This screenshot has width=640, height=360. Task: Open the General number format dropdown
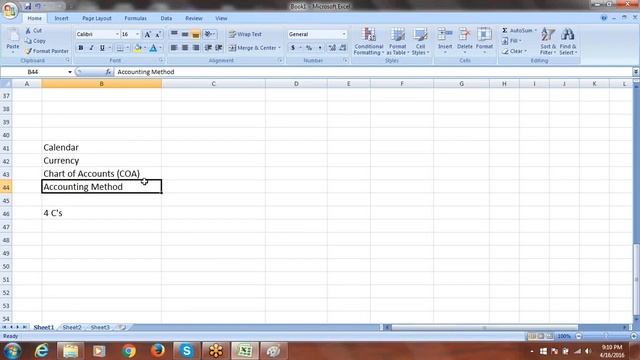(x=344, y=34)
